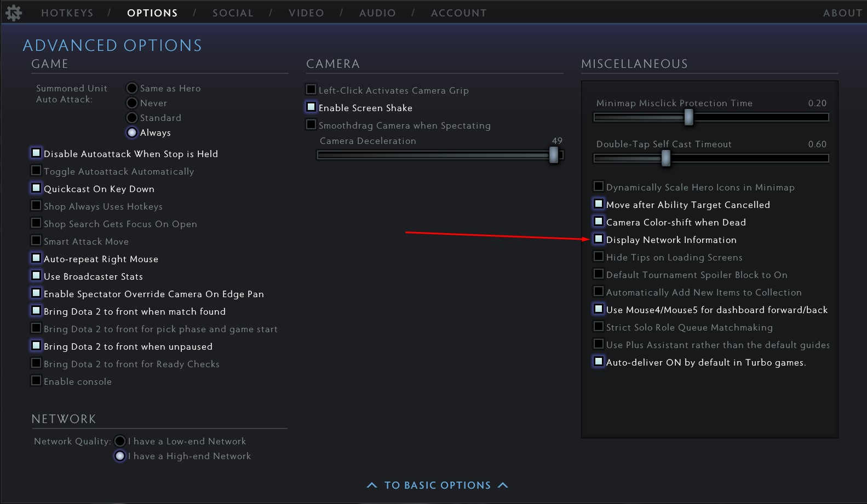The image size is (867, 504).
Task: Select High-end Network quality
Action: pos(120,456)
